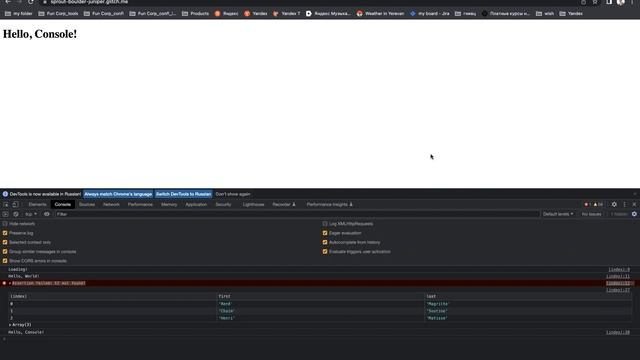Click the red error count badge
This screenshot has width=640, height=360.
tap(587, 204)
